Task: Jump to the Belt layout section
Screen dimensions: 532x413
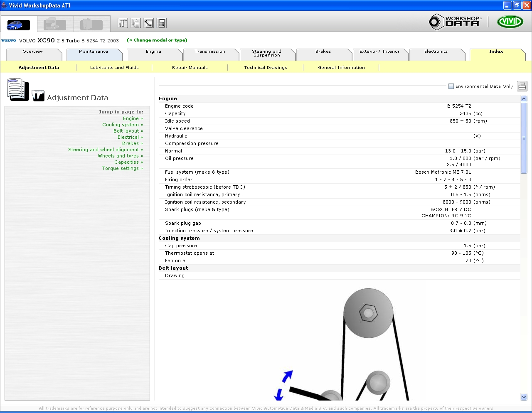Action: coord(128,131)
